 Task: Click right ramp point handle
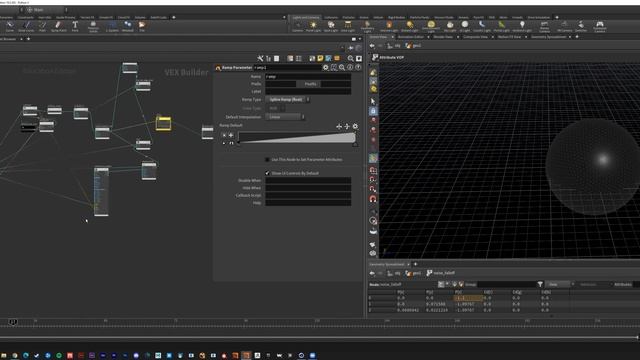(x=355, y=144)
